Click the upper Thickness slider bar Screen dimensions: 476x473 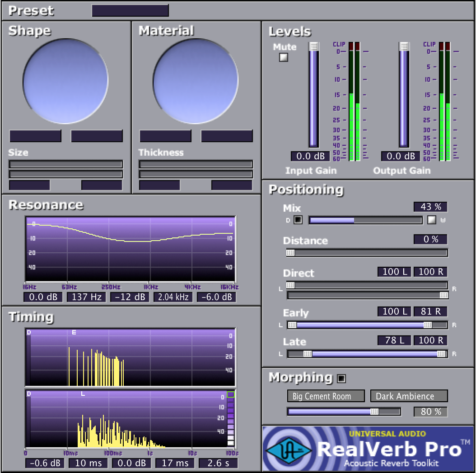click(196, 164)
